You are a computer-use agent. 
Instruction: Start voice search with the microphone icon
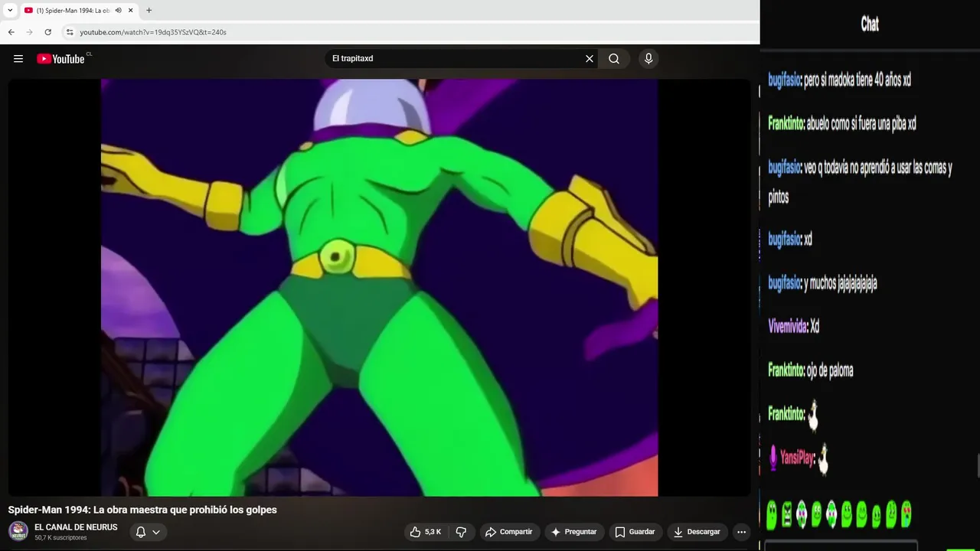648,59
